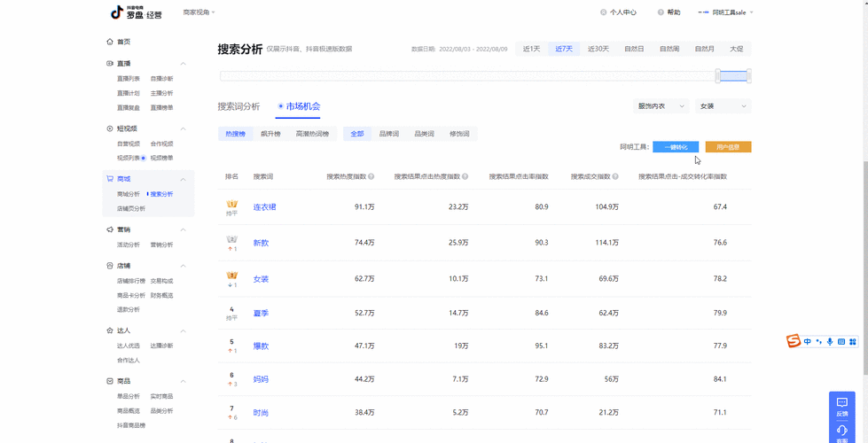Click info icon beside 搜索成交指数
This screenshot has height=443, width=868.
click(x=615, y=177)
